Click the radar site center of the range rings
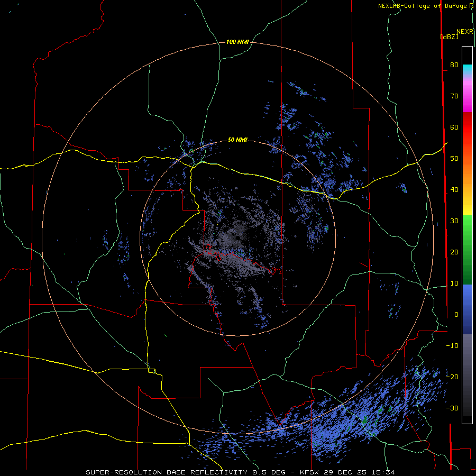The image size is (476, 476). click(237, 237)
